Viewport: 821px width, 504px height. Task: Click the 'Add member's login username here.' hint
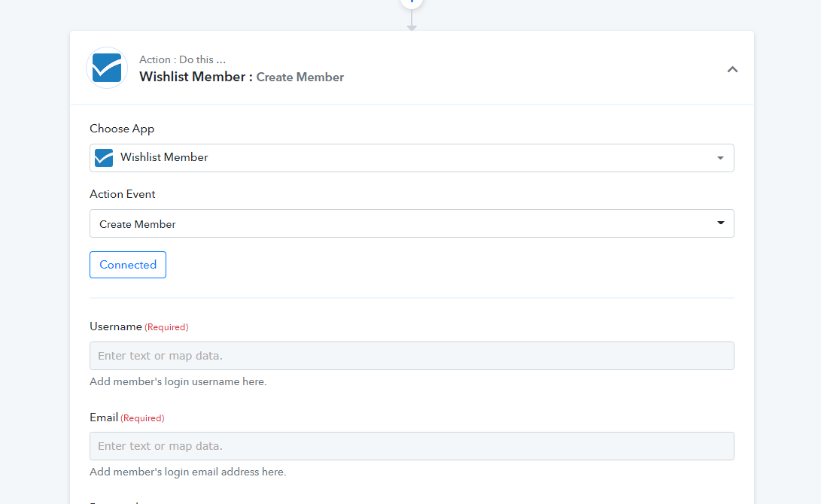(x=178, y=381)
